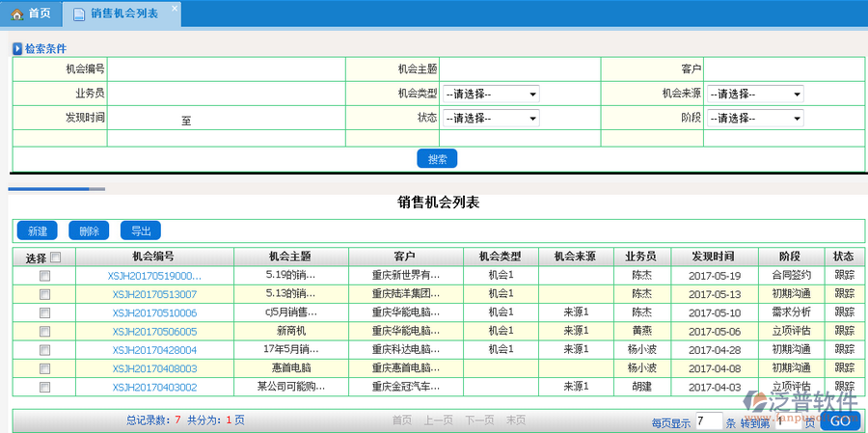Open opportunity link XSJH20170510006
The height and width of the screenshot is (433, 868).
[x=154, y=312]
